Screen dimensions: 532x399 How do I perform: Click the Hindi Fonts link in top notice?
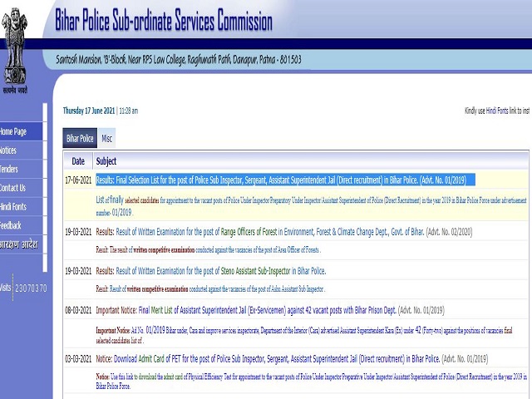[x=497, y=111]
